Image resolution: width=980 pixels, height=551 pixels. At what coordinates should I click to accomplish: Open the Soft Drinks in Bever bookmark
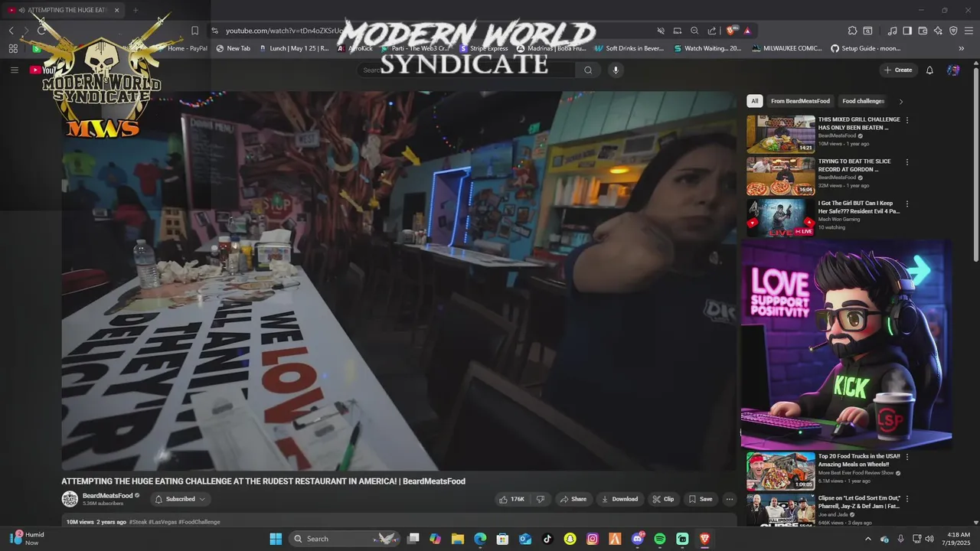point(629,48)
